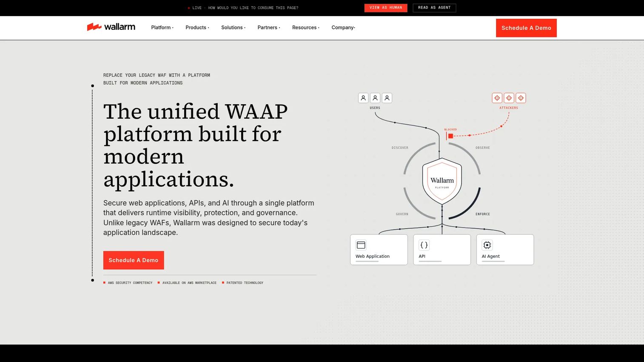Click the AI Agent chip icon
This screenshot has height=362, width=644.
[x=487, y=245]
